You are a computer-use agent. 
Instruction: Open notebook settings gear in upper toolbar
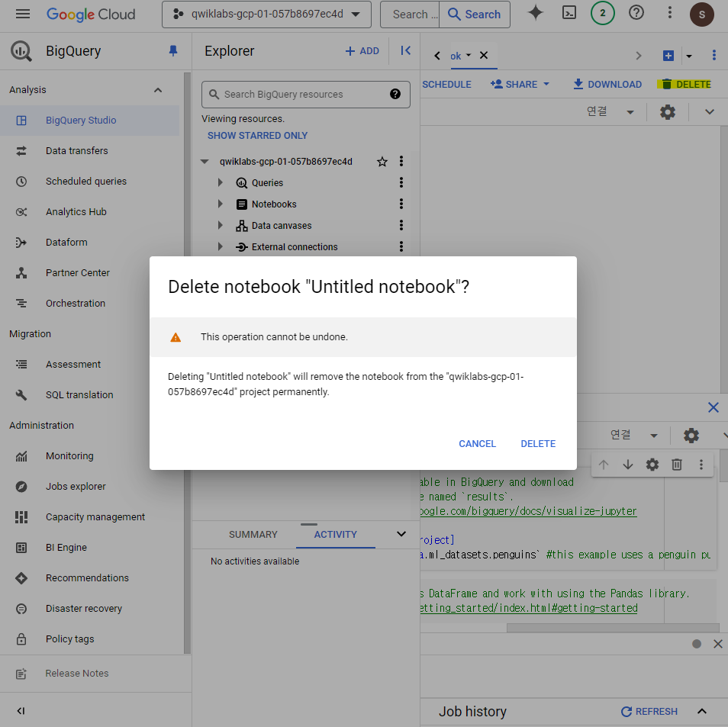tap(667, 112)
